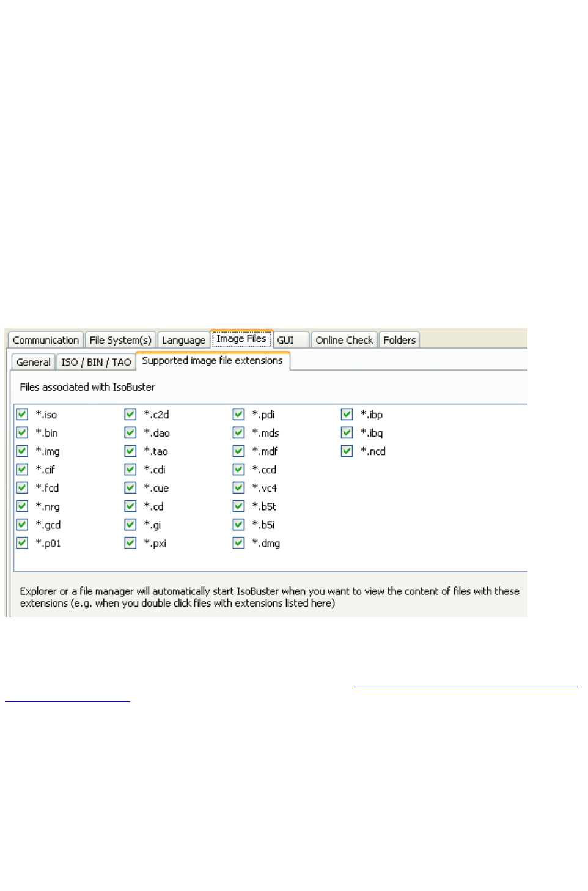The height and width of the screenshot is (891, 588).
Task: Toggle the *.gi checkbox
Action: (x=130, y=524)
